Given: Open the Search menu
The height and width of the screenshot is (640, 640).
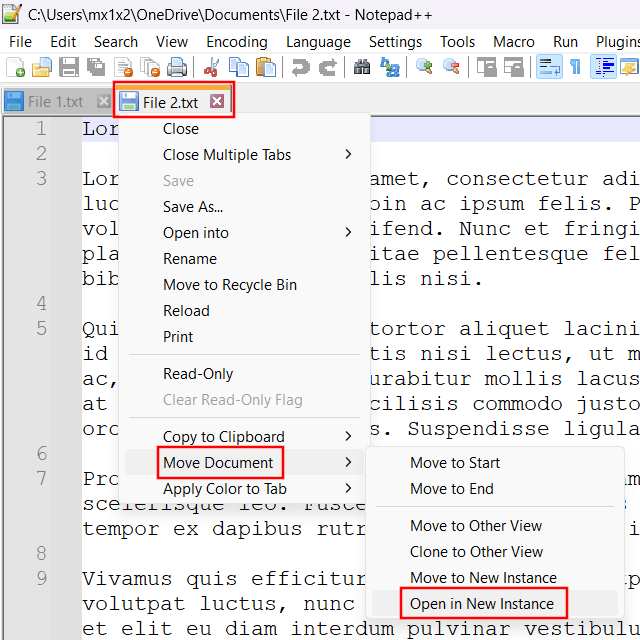Looking at the screenshot, I should [x=116, y=42].
